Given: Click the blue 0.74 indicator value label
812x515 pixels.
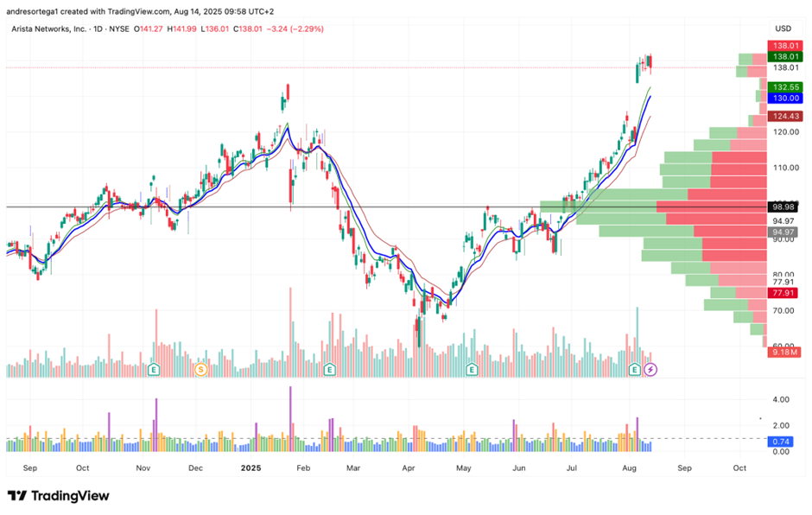Looking at the screenshot, I should [x=780, y=442].
